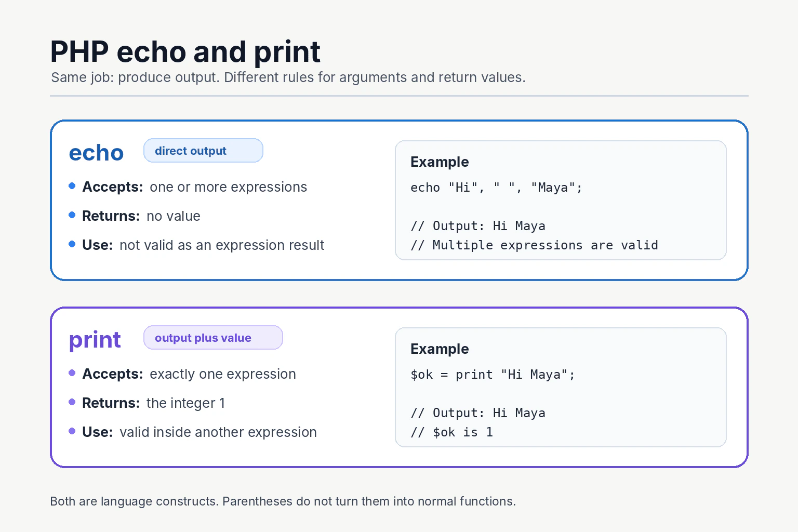Image resolution: width=798 pixels, height=532 pixels.
Task: Click 'one or more expressions' text
Action: (x=229, y=187)
